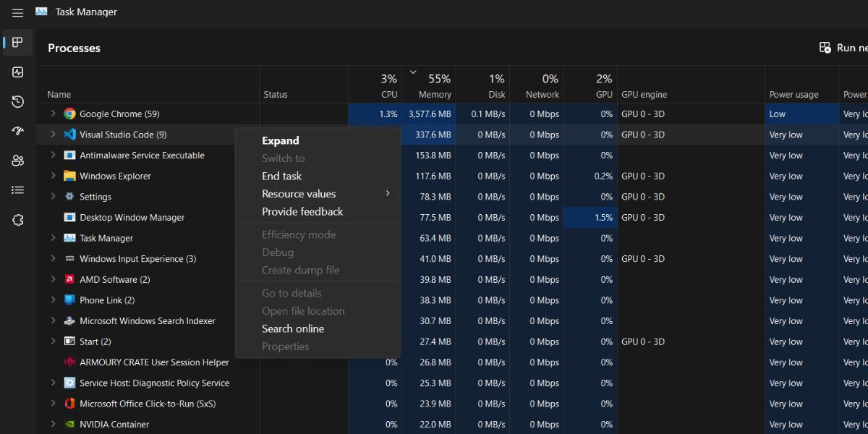Click the AMD Software icon
The image size is (868, 434).
69,279
